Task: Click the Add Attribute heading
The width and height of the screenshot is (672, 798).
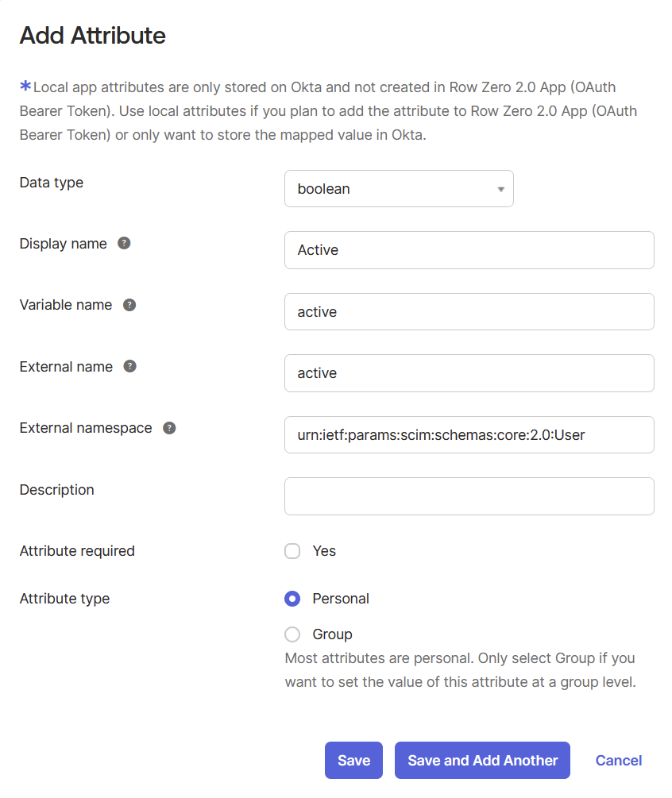Action: (92, 36)
